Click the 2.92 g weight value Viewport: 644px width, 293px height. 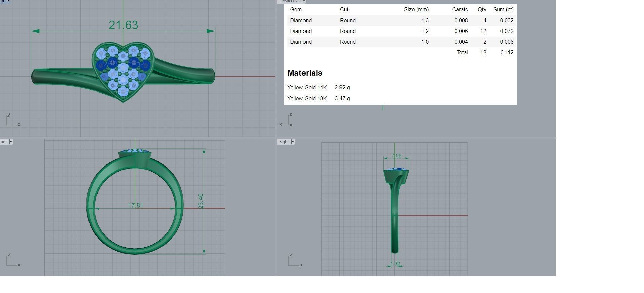[x=342, y=88]
